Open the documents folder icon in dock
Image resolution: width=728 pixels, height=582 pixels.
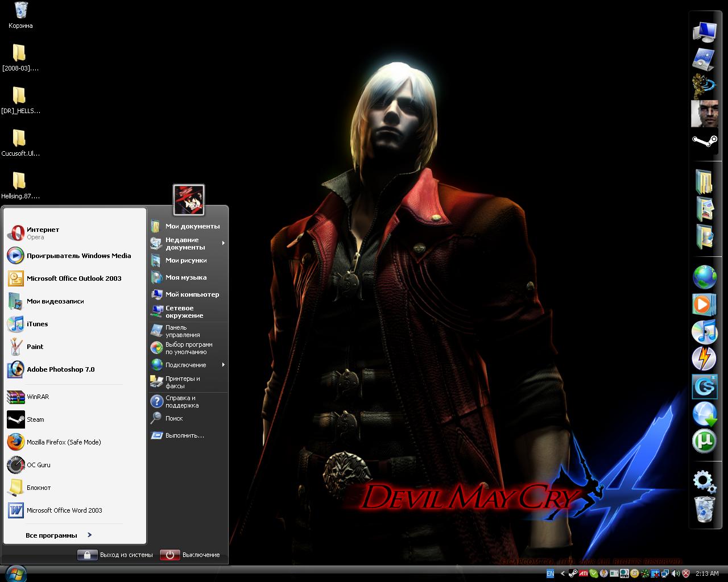pyautogui.click(x=704, y=182)
